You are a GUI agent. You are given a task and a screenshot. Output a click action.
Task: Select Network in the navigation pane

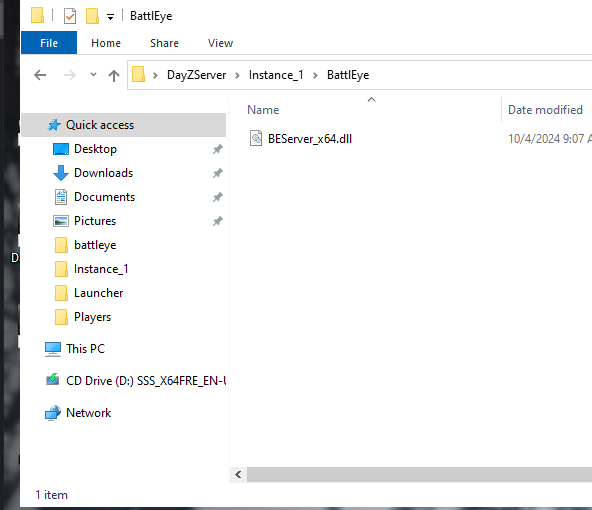click(88, 413)
